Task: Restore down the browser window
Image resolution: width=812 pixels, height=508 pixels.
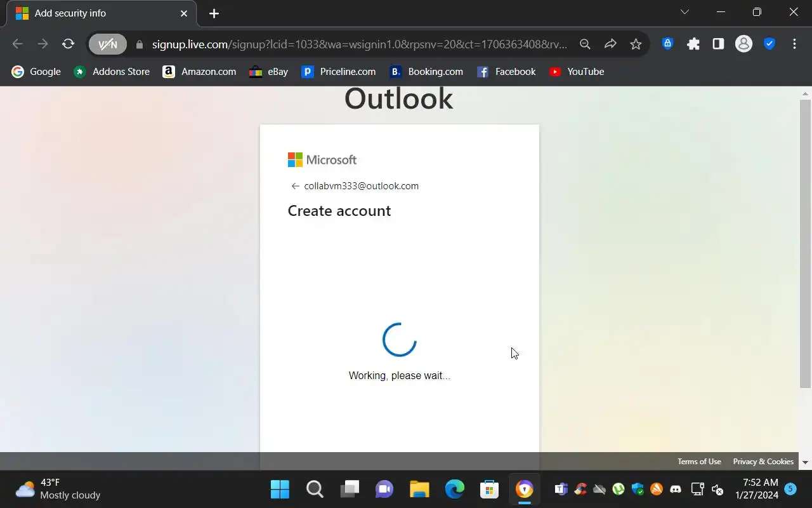Action: point(757,12)
